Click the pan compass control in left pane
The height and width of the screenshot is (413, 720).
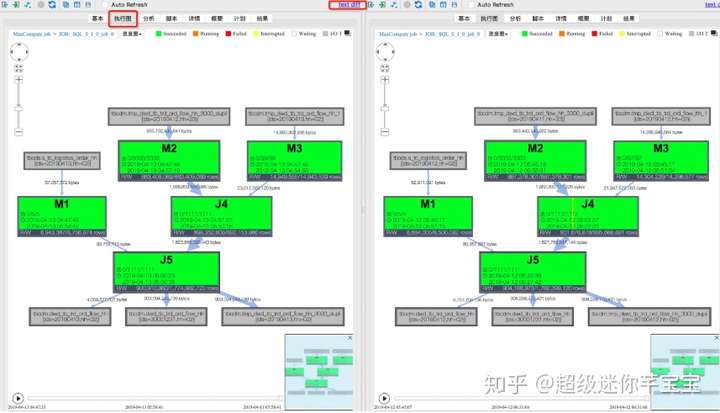(x=19, y=52)
